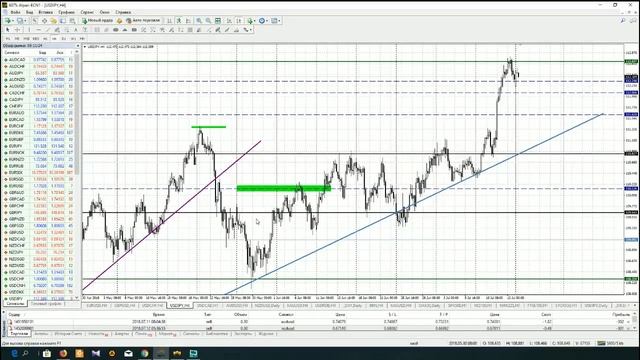Select the Ellipse drawing tool
The image size is (640, 360).
(116, 30)
